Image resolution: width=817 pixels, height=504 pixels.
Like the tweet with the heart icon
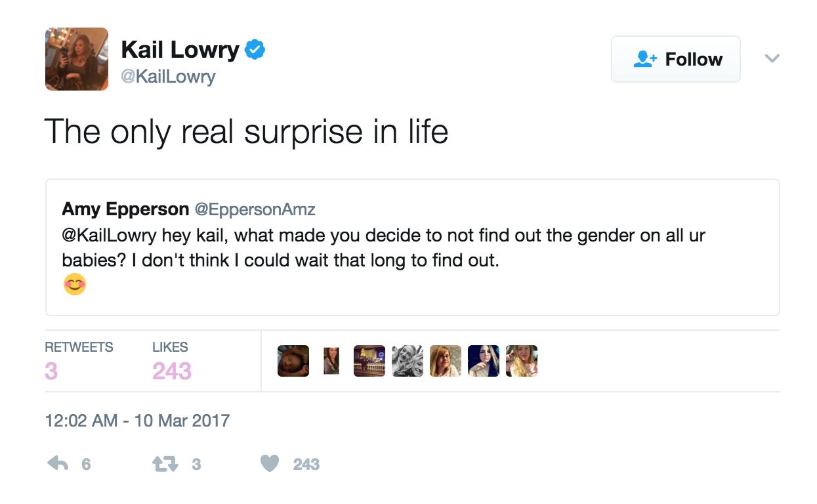pos(270,464)
